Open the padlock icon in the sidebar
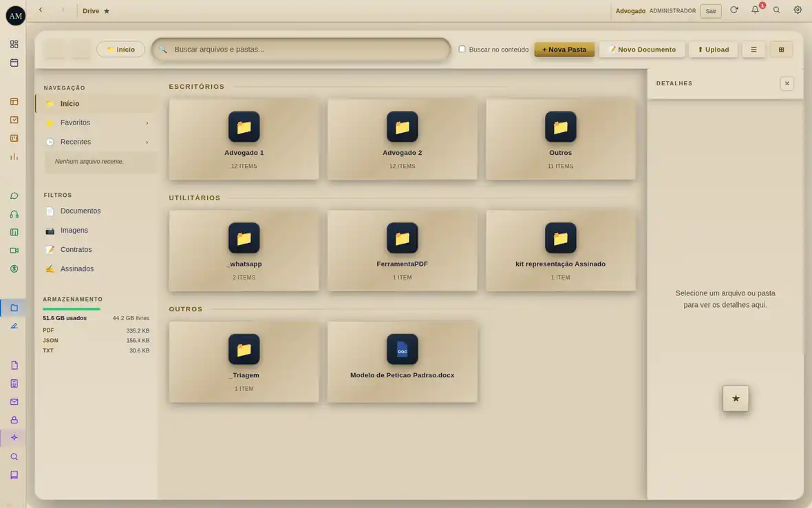The width and height of the screenshot is (812, 508). 14,420
